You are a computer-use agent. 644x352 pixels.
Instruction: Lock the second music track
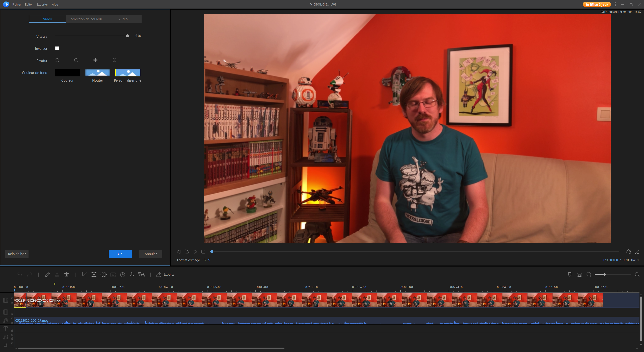click(x=12, y=339)
